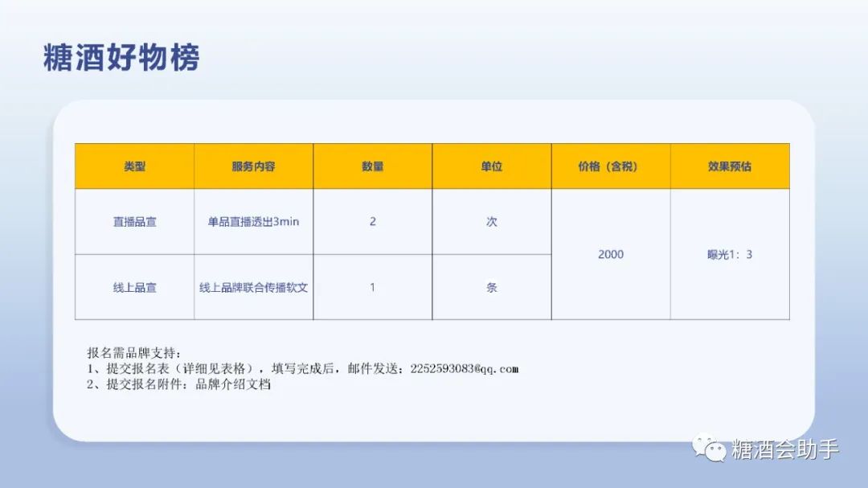Click the 直播品宣 cell

pos(134,222)
